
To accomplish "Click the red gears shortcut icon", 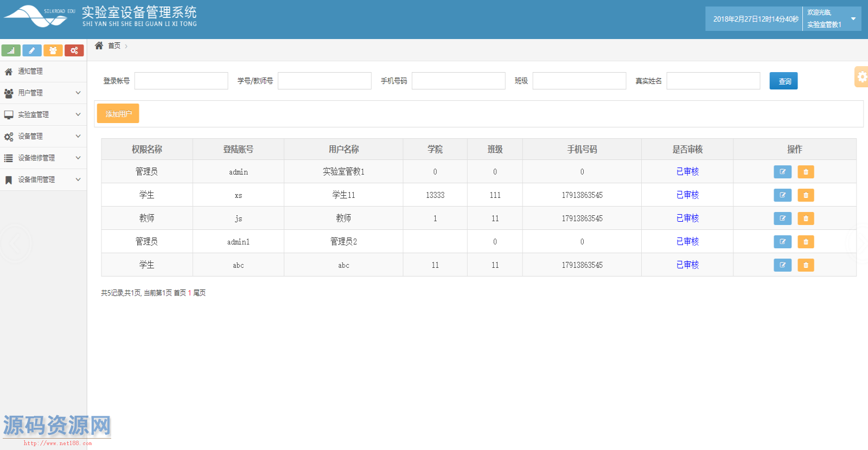I will coord(74,50).
